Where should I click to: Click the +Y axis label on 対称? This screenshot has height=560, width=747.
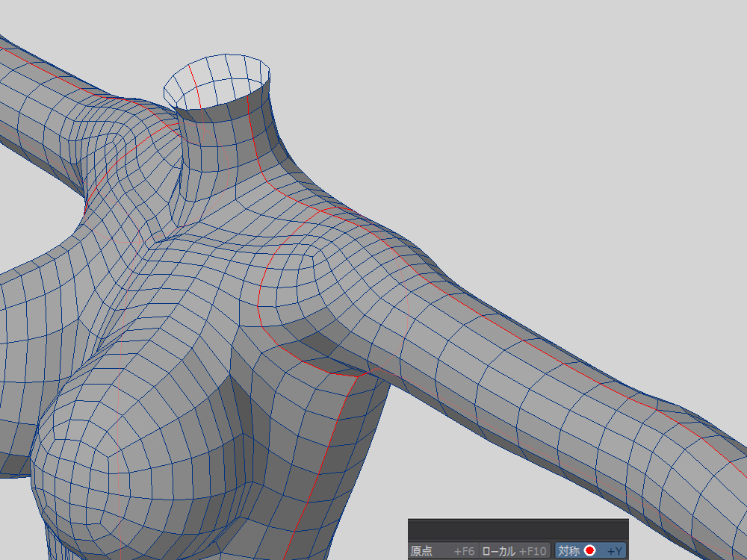pos(615,551)
